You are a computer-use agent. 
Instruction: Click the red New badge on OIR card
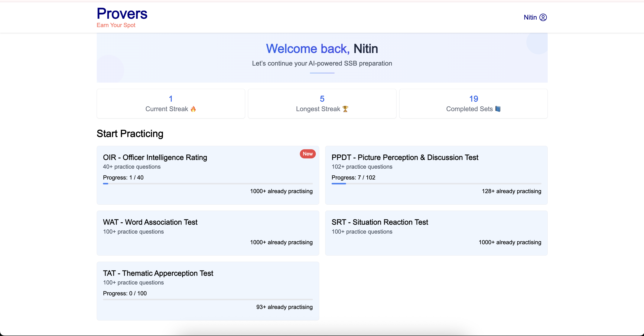click(x=308, y=154)
